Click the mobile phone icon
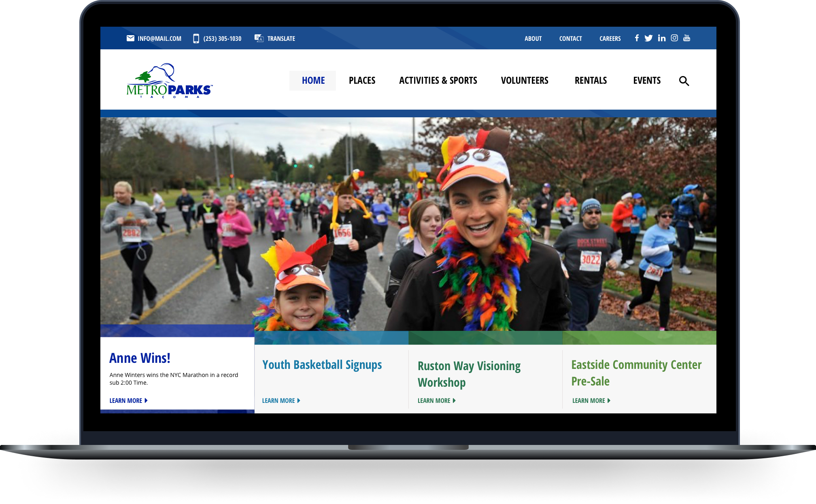The image size is (816, 504). coord(196,38)
